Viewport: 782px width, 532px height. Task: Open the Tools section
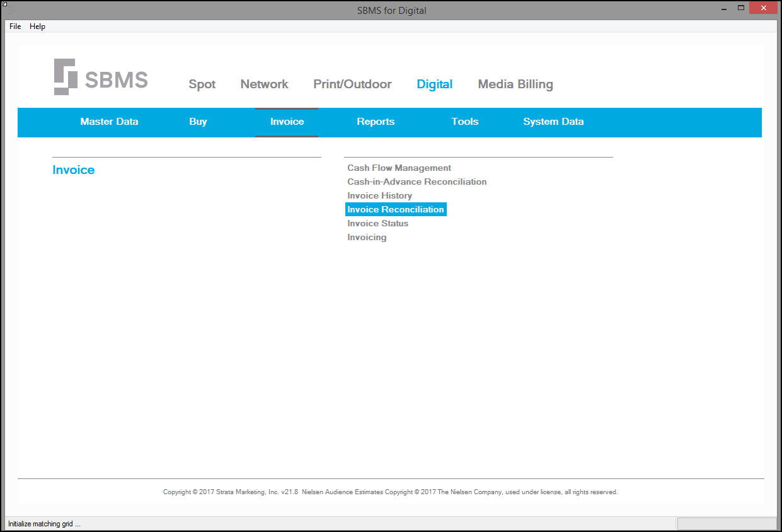tap(465, 122)
